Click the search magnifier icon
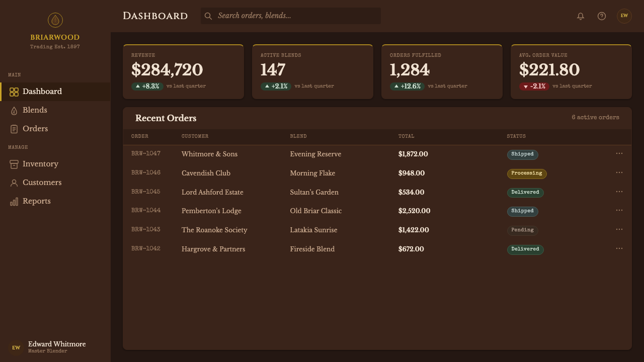This screenshot has height=362, width=644. click(208, 16)
